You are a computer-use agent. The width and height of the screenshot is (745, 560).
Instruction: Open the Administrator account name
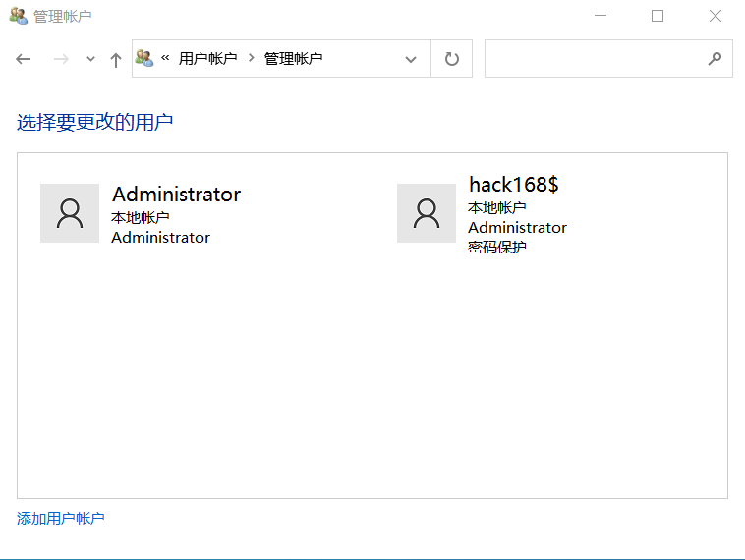(176, 195)
